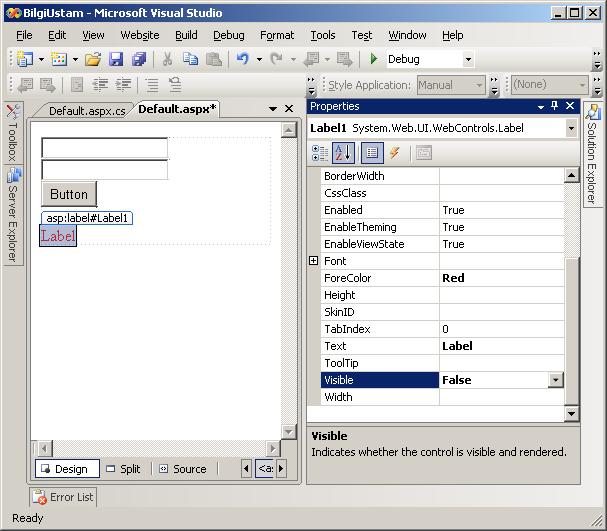Click the first text box on the design surface
Image resolution: width=607 pixels, height=531 pixels.
click(x=104, y=148)
